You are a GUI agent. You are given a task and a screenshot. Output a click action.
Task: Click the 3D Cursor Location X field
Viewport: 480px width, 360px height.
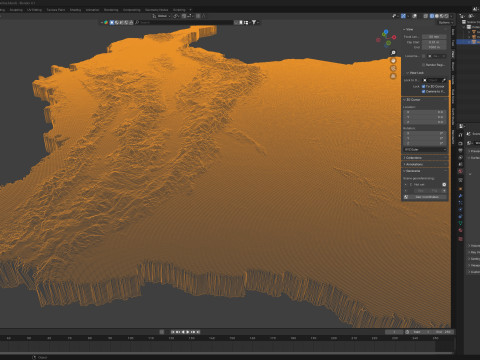[424, 112]
